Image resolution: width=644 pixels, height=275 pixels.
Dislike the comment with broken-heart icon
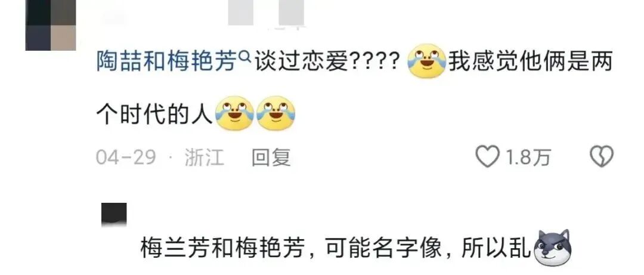[x=601, y=157]
